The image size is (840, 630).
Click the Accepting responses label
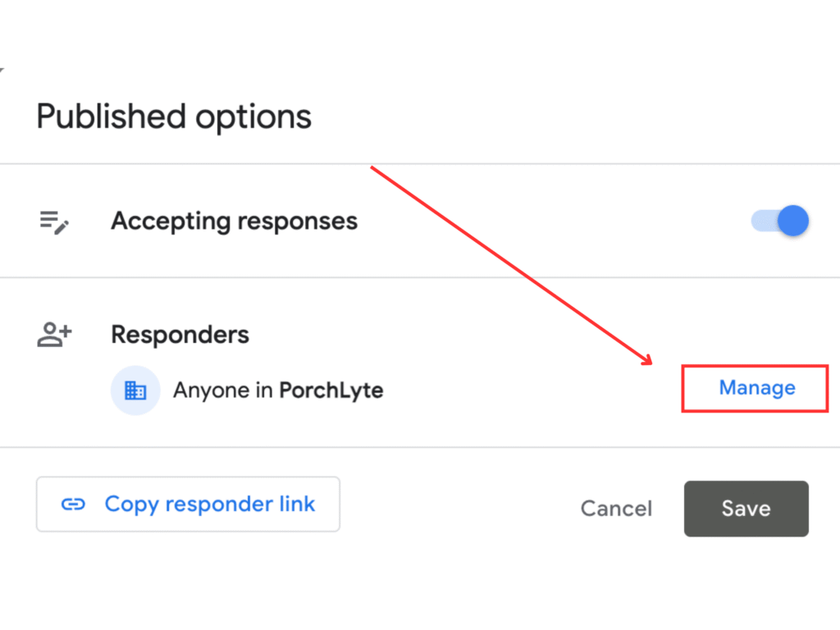tap(234, 221)
